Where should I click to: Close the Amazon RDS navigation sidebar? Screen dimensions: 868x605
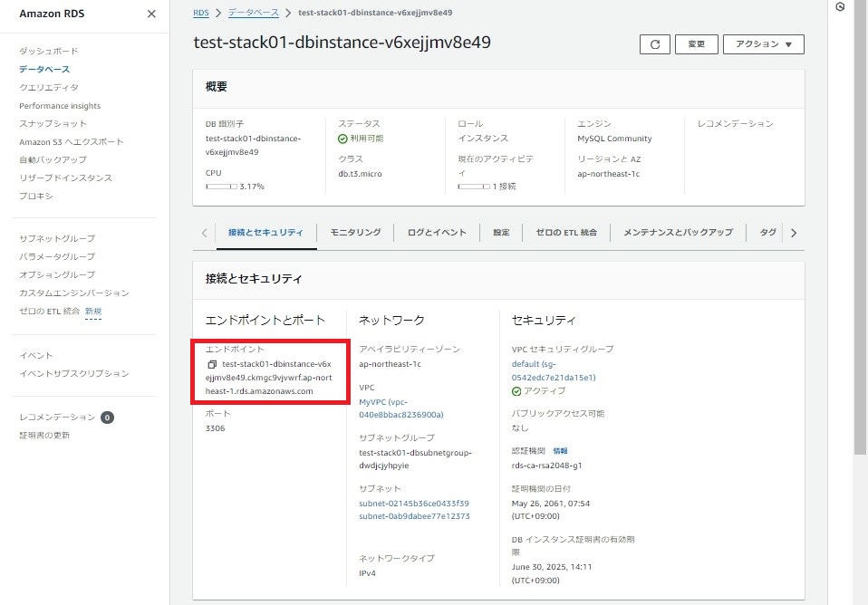click(x=151, y=14)
